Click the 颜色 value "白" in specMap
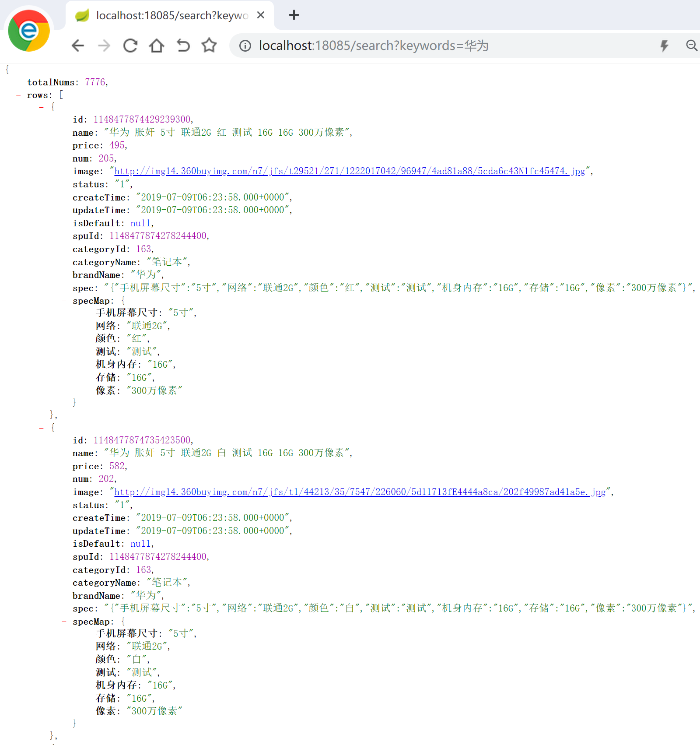This screenshot has width=700, height=745. pyautogui.click(x=137, y=659)
